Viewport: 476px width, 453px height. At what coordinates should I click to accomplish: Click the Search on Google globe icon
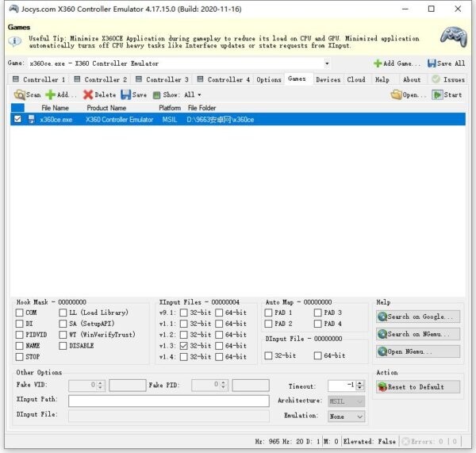[x=382, y=317]
